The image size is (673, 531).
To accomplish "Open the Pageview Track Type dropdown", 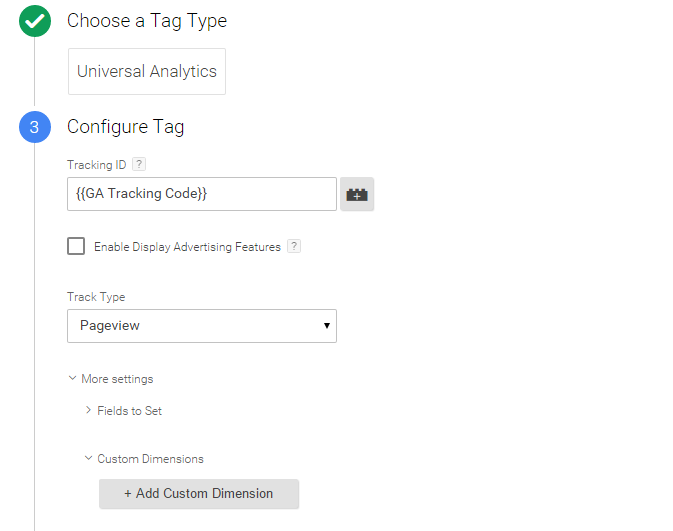I will point(201,326).
